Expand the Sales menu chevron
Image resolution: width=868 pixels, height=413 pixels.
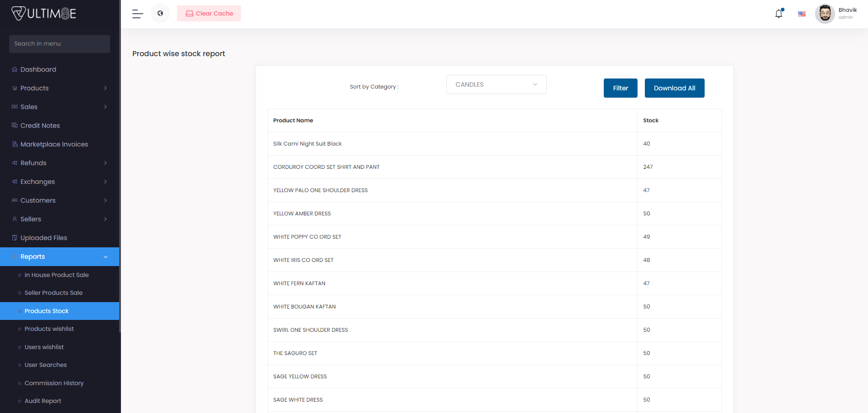point(105,107)
